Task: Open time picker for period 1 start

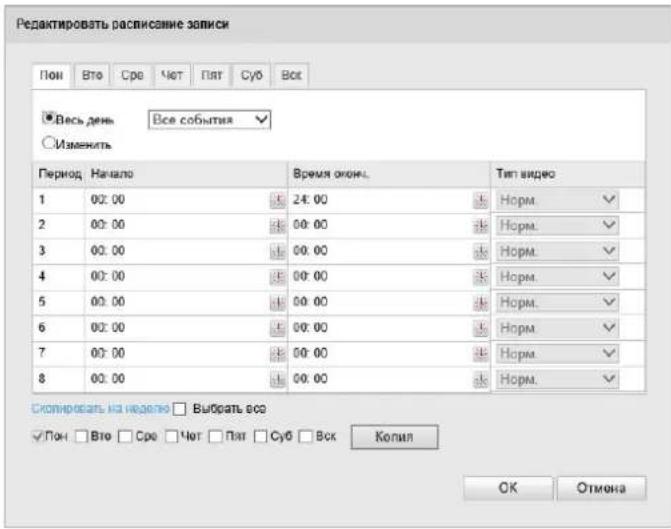Action: click(278, 200)
